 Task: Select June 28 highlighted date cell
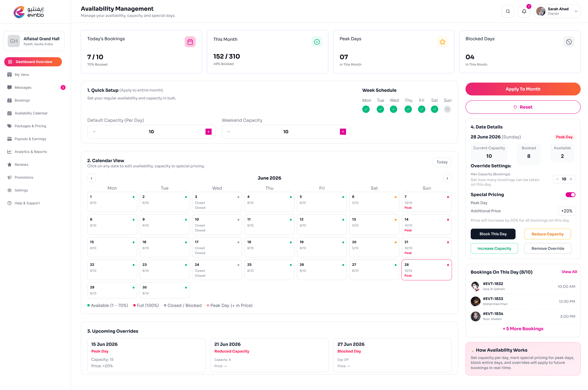[426, 270]
